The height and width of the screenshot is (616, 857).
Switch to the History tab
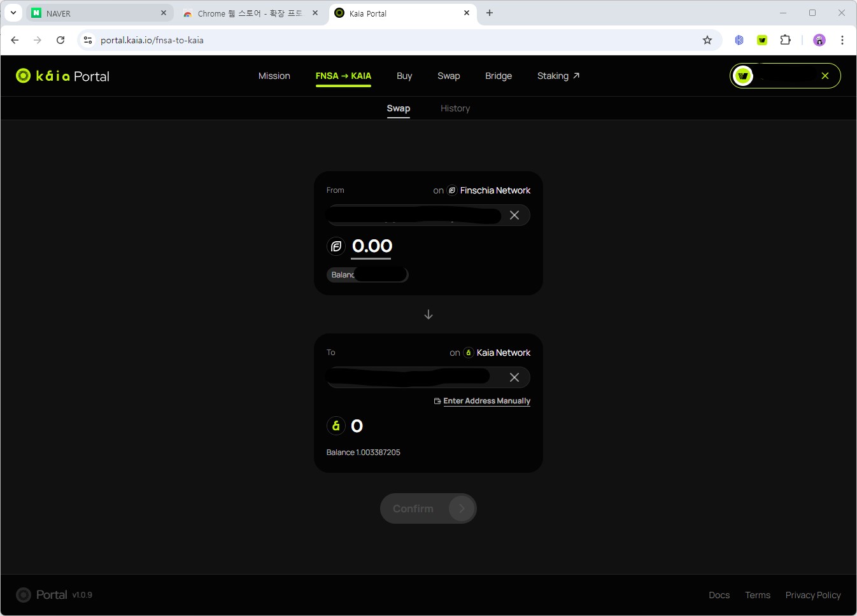(x=455, y=108)
